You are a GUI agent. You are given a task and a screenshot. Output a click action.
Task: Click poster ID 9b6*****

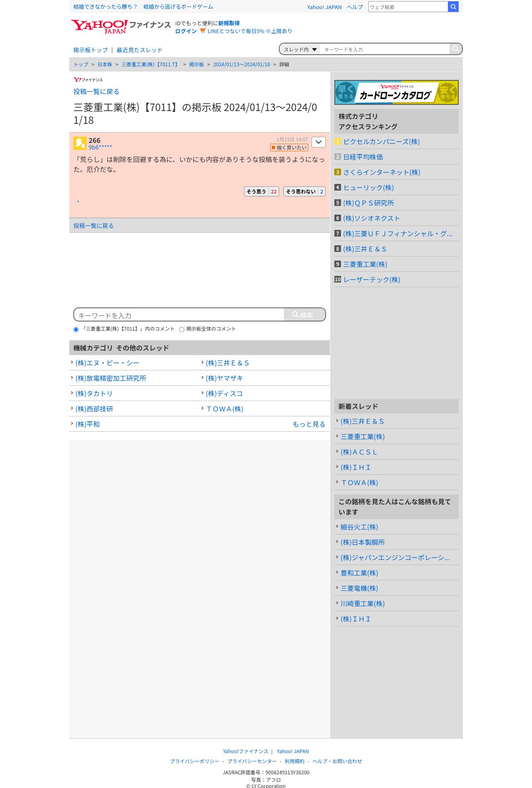(100, 147)
